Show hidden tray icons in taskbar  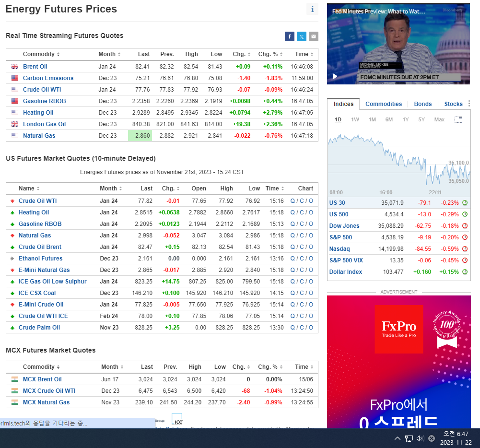398,438
